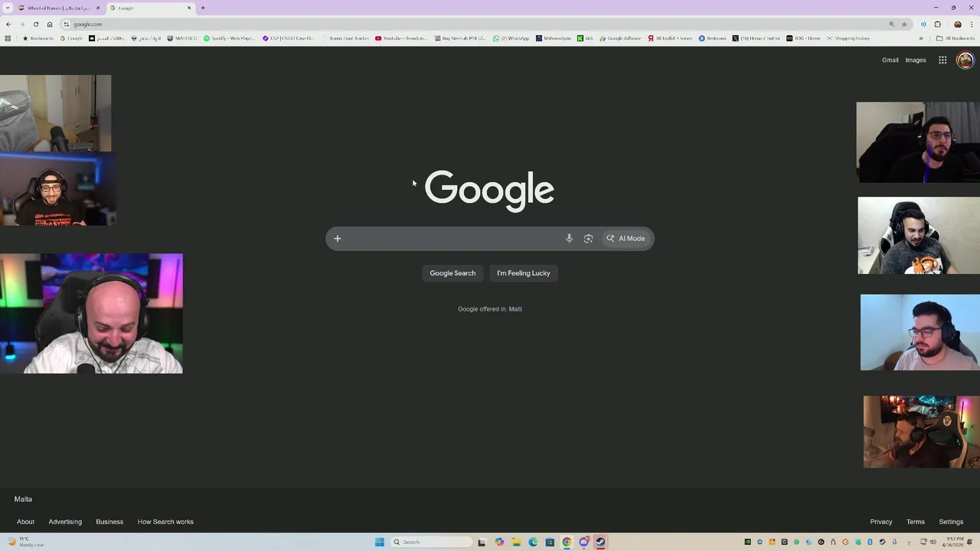Open the Advertising footer link
Viewport: 980px width, 551px height.
[65, 522]
